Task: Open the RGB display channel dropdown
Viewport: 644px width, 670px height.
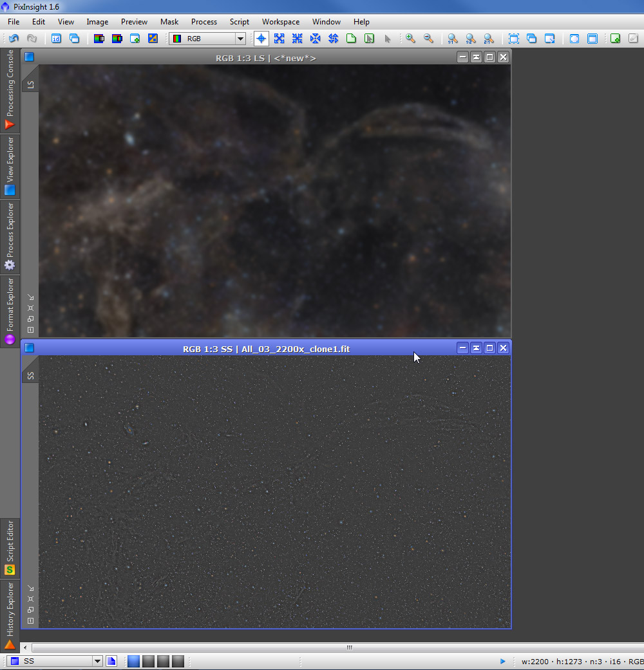Action: [x=240, y=39]
